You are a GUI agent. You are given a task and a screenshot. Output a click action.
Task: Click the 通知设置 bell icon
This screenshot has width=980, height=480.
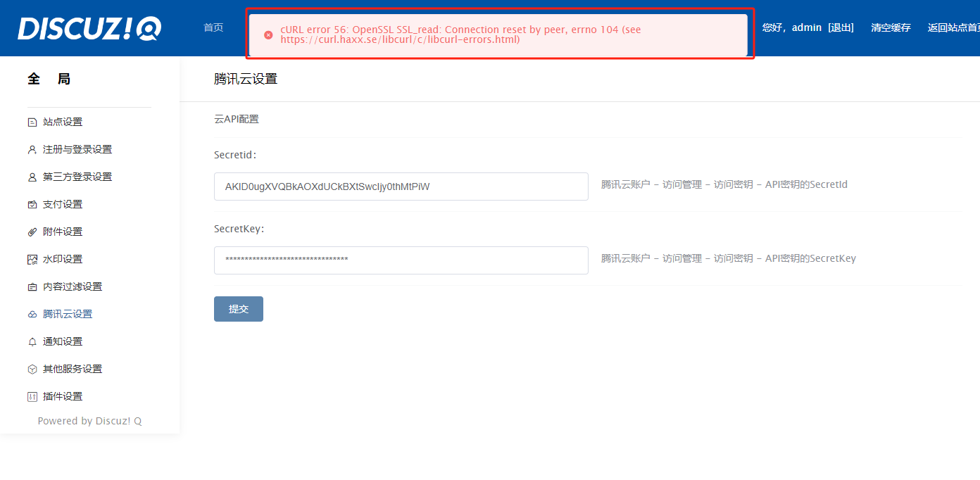point(32,341)
